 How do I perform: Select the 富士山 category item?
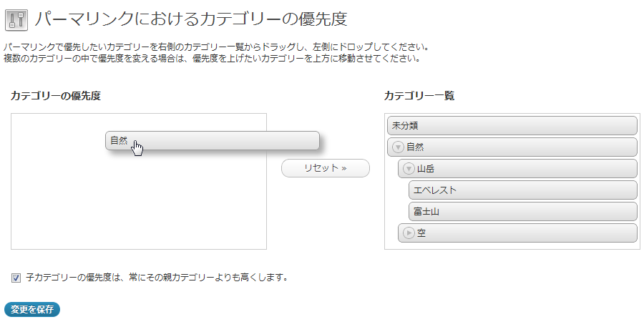pyautogui.click(x=523, y=212)
